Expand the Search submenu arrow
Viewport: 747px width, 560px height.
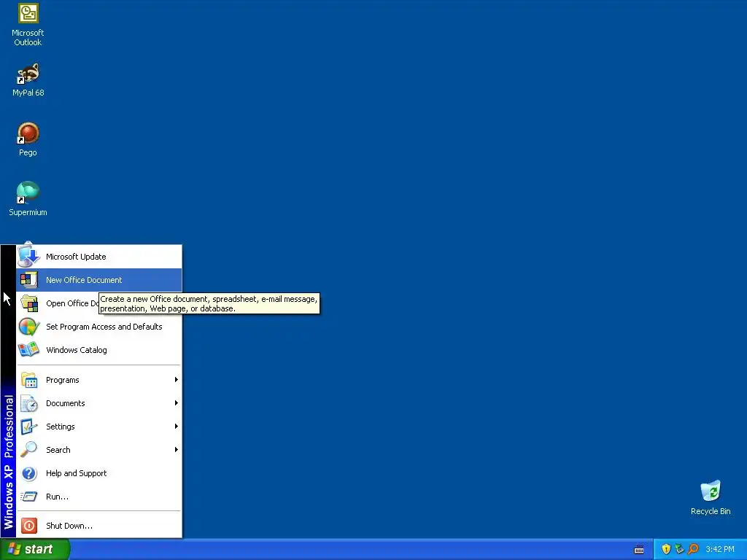[x=177, y=449]
